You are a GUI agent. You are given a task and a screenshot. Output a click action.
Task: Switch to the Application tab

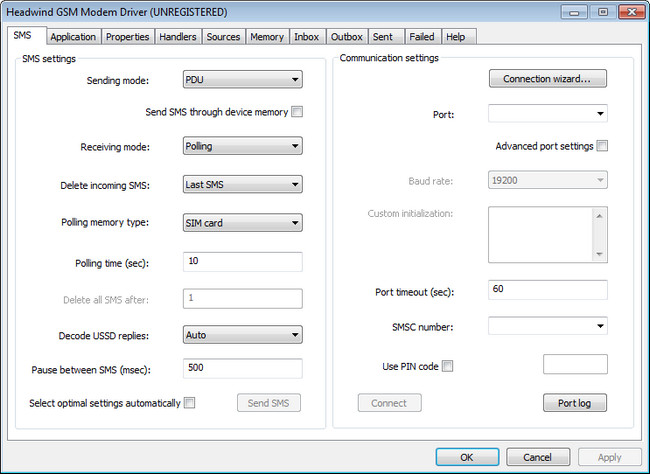pos(73,36)
